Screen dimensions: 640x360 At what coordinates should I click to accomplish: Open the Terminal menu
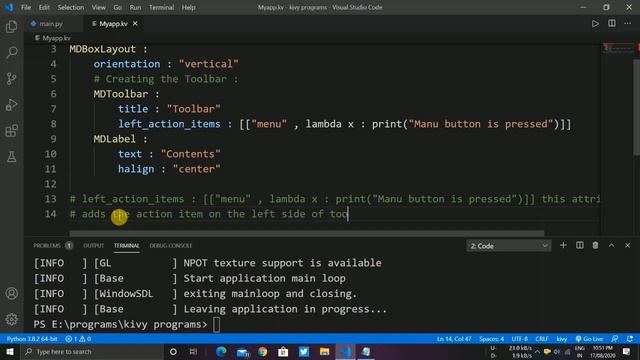pos(161,7)
